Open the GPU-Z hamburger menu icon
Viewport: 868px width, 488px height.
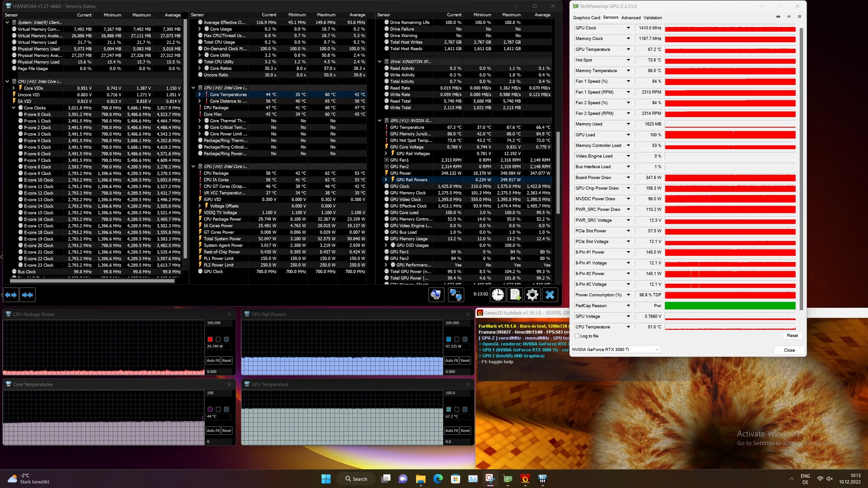(799, 17)
